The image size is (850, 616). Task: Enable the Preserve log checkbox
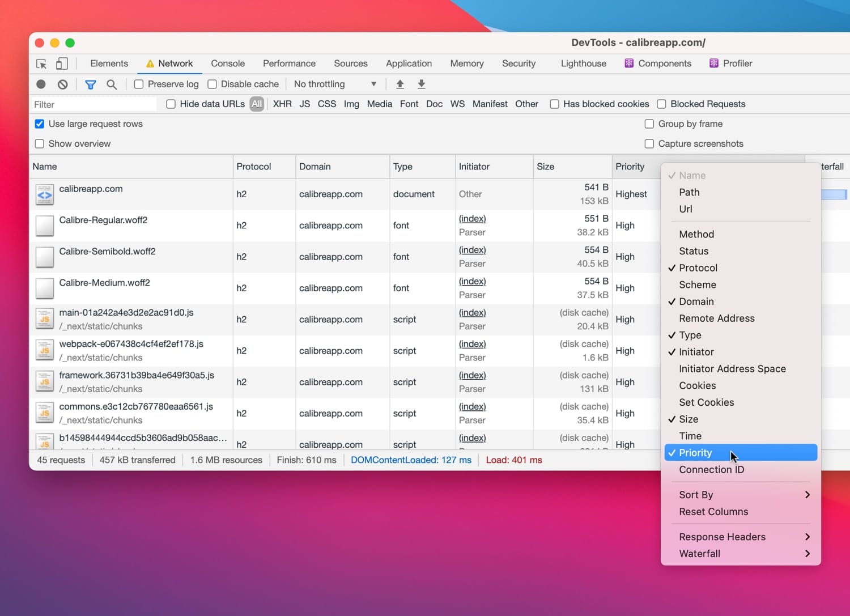(139, 84)
